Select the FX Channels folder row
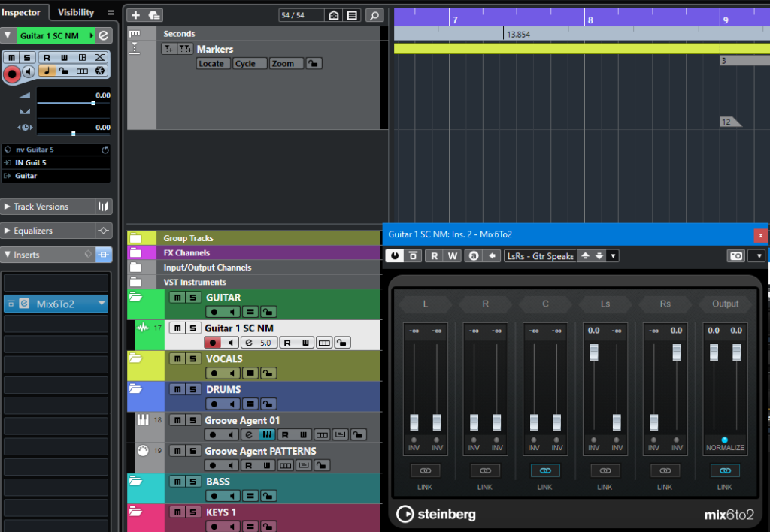 [254, 252]
